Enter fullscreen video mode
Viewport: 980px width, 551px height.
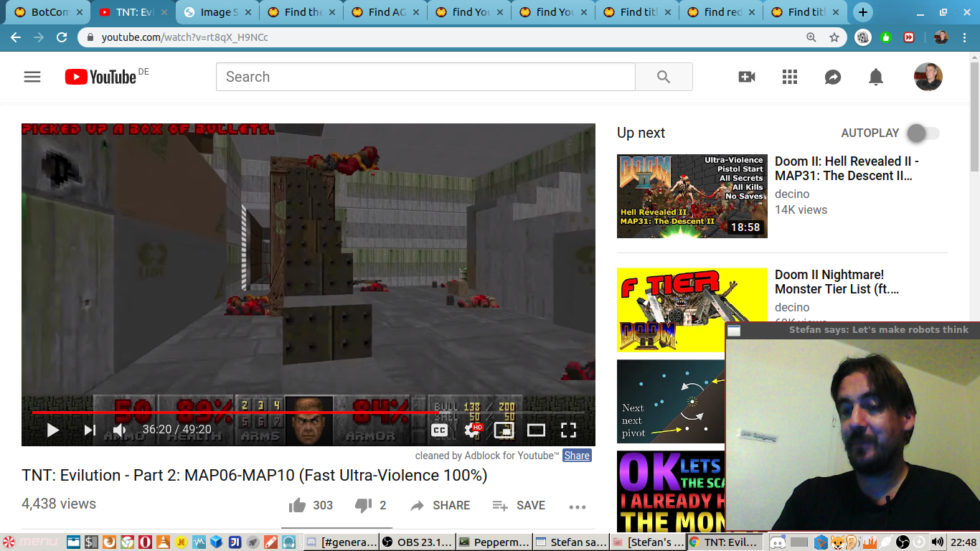568,430
